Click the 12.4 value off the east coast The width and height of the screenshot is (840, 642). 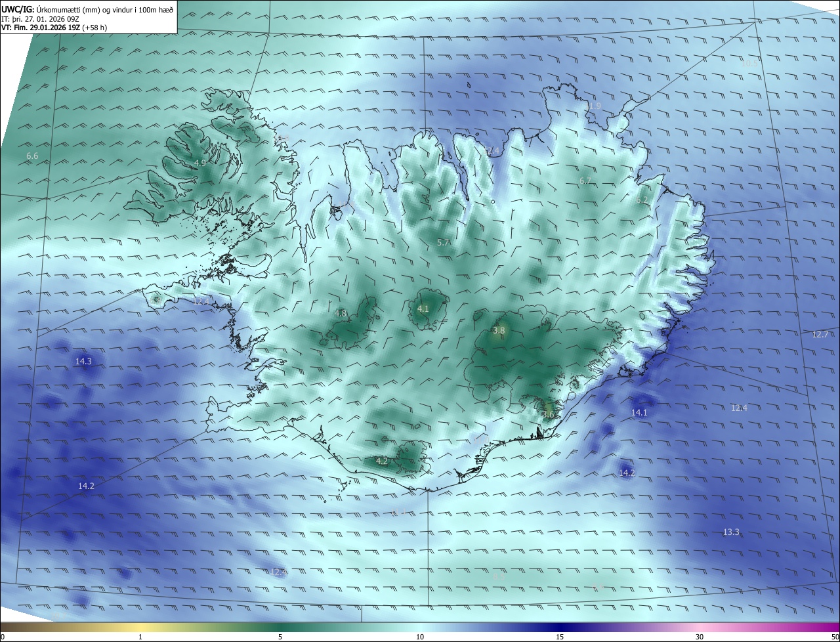point(739,408)
